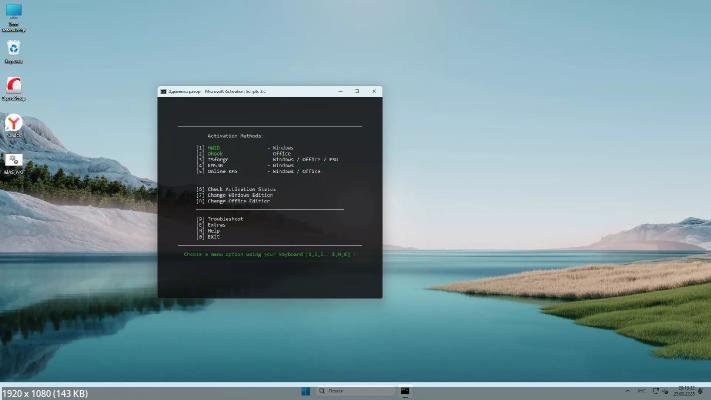Click the Activation Methods heading

[x=234, y=136]
